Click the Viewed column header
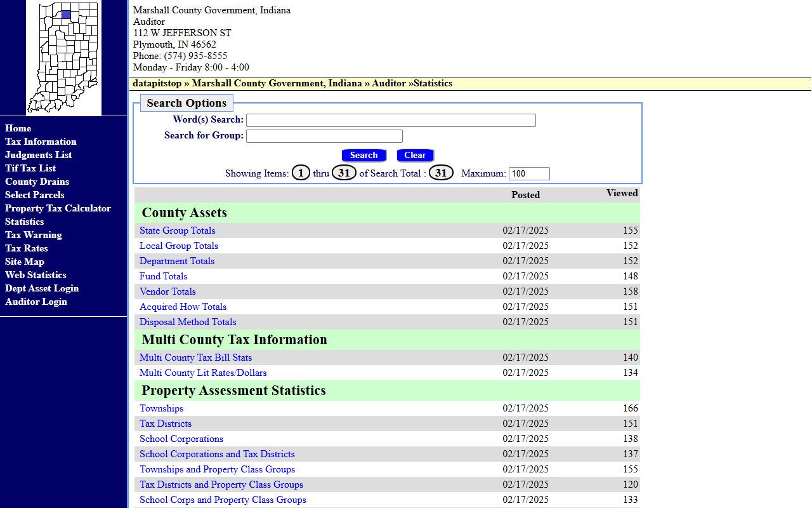Image resolution: width=812 pixels, height=508 pixels. pos(622,193)
